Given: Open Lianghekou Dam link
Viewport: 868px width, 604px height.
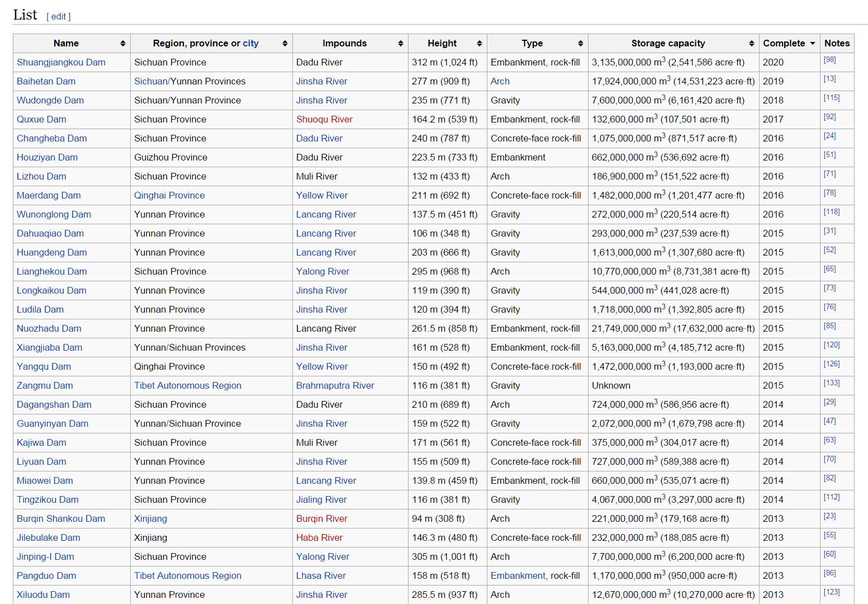Looking at the screenshot, I should tap(52, 272).
